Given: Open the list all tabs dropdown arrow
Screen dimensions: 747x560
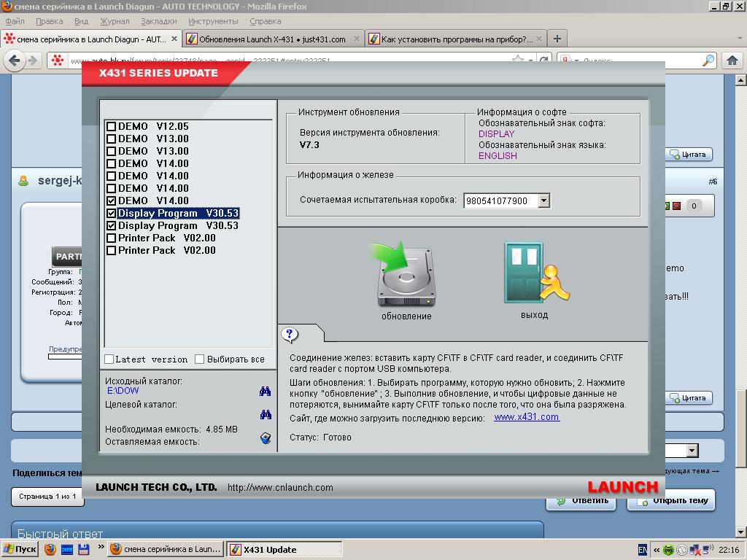Looking at the screenshot, I should [x=740, y=38].
